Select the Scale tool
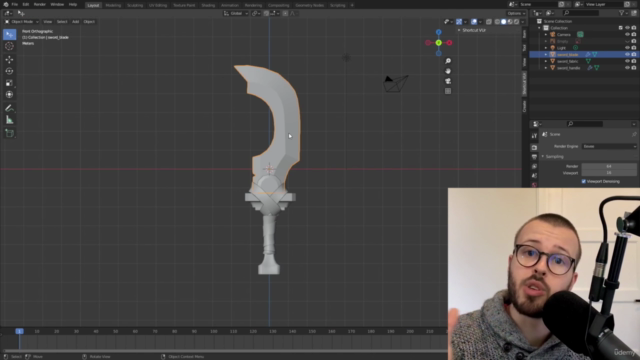 coord(9,83)
